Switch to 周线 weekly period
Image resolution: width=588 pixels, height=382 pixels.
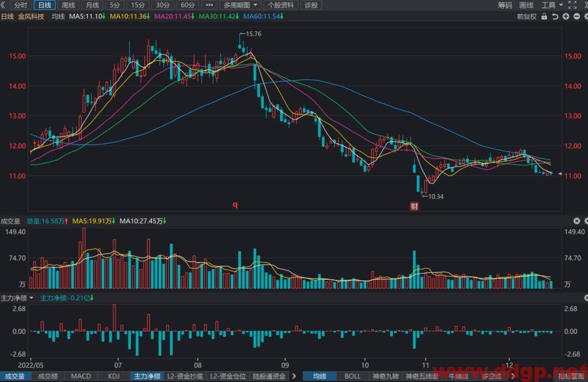point(68,5)
